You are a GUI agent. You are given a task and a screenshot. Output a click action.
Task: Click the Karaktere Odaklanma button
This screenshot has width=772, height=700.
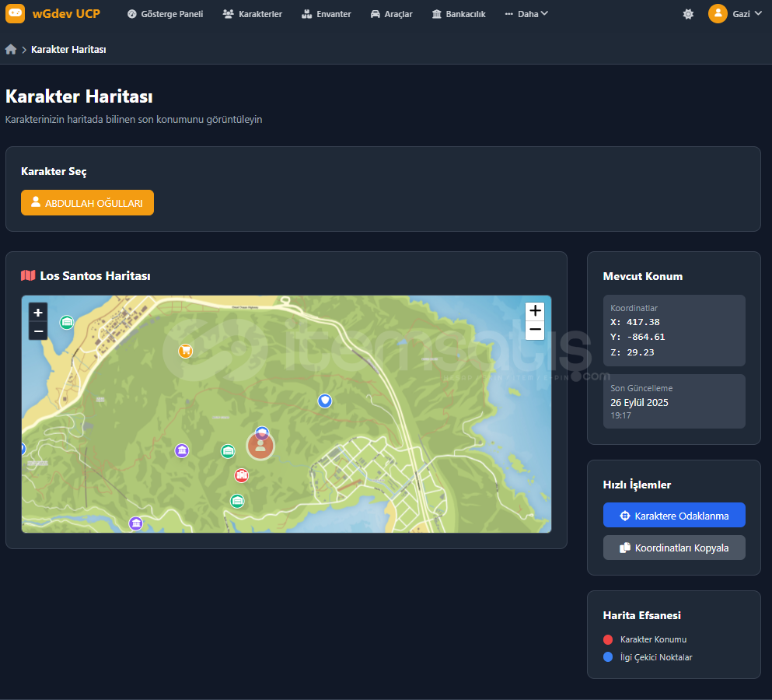click(674, 515)
